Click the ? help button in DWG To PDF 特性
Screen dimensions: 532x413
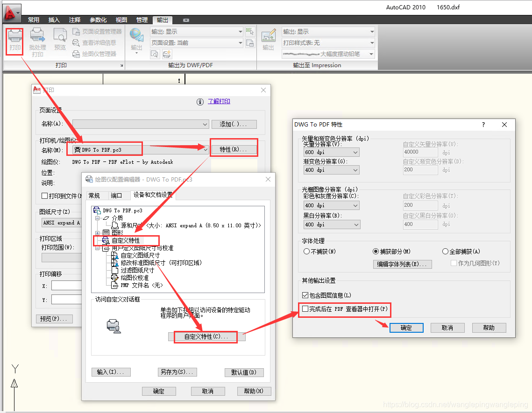(x=483, y=125)
